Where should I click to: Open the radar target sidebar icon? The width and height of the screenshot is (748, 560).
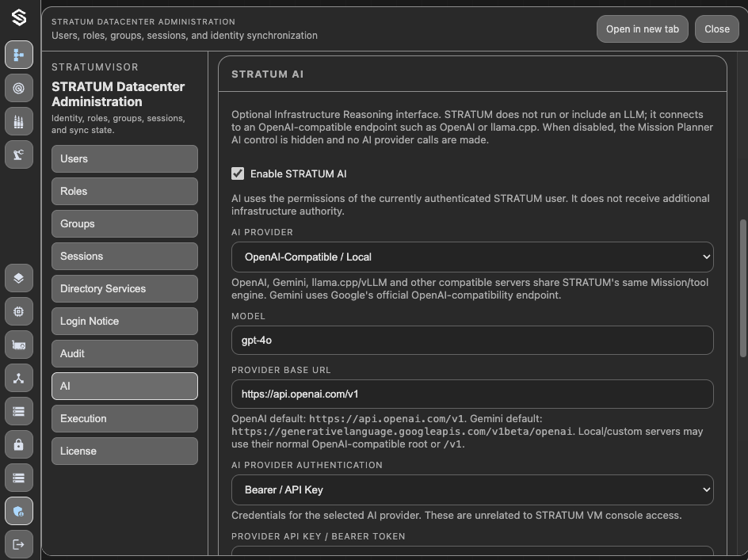(x=19, y=88)
